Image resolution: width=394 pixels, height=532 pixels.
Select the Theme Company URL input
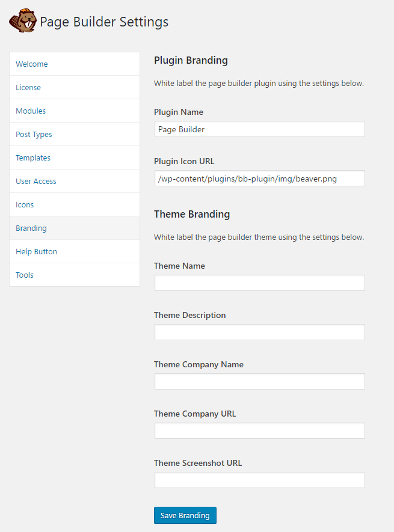(259, 430)
